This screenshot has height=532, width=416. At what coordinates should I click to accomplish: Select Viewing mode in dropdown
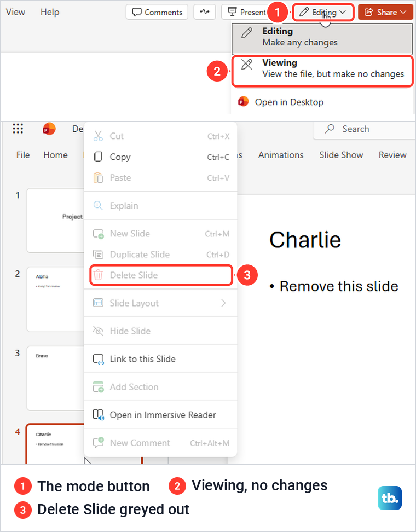pyautogui.click(x=322, y=71)
